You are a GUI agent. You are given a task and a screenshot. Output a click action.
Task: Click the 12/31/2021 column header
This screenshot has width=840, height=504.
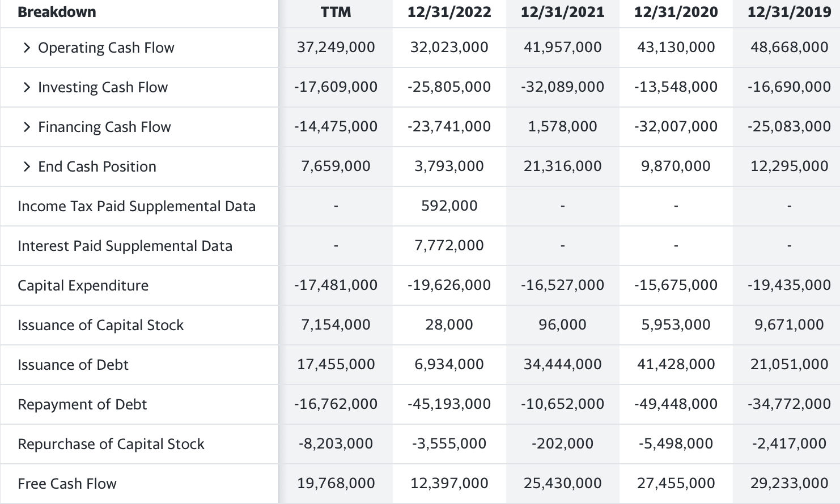point(562,12)
